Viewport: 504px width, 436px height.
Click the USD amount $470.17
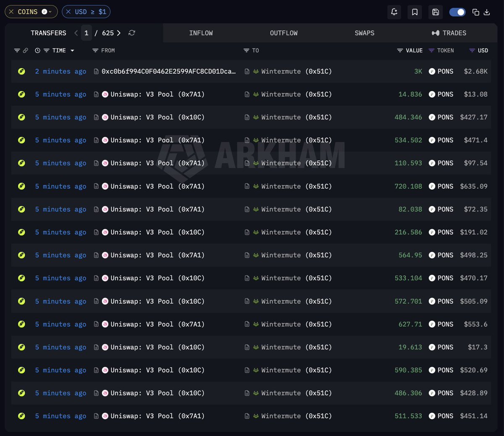click(474, 278)
